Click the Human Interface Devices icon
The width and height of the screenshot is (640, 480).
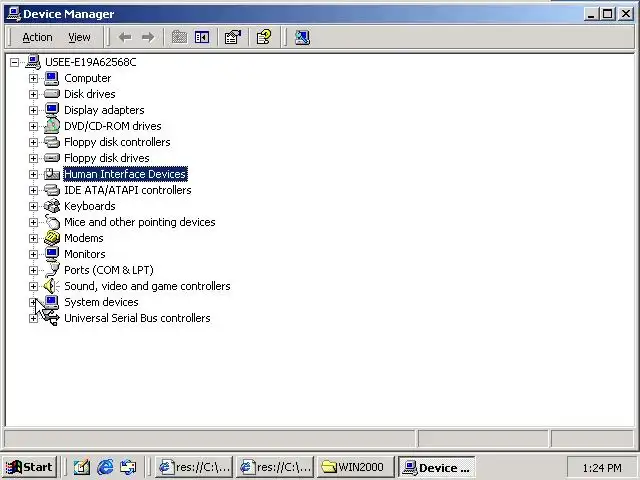(x=52, y=174)
